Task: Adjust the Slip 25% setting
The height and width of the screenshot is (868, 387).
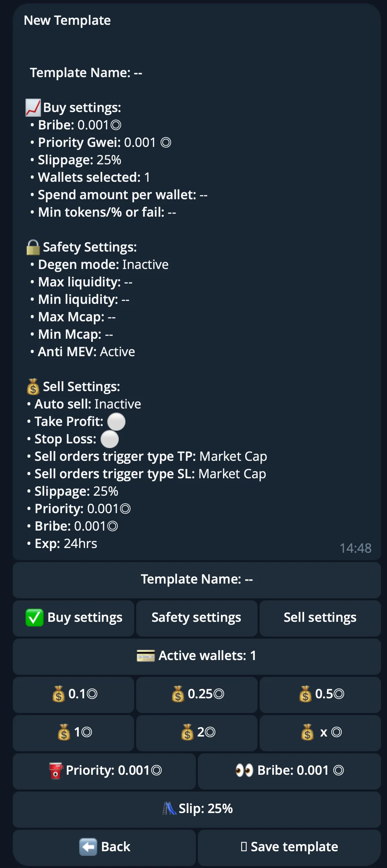Action: click(197, 808)
